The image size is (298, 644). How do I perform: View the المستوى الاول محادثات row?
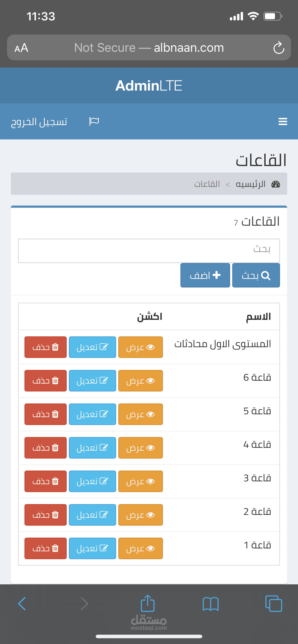(x=141, y=347)
